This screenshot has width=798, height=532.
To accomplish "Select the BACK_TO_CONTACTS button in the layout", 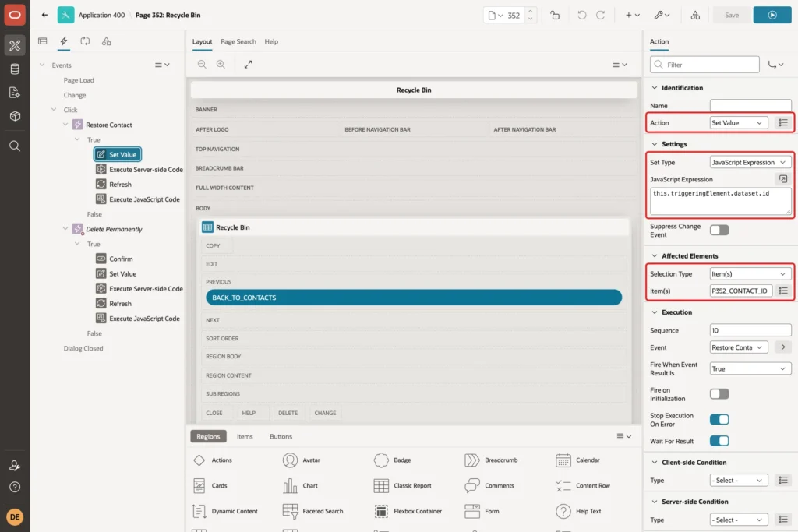I will pos(414,298).
